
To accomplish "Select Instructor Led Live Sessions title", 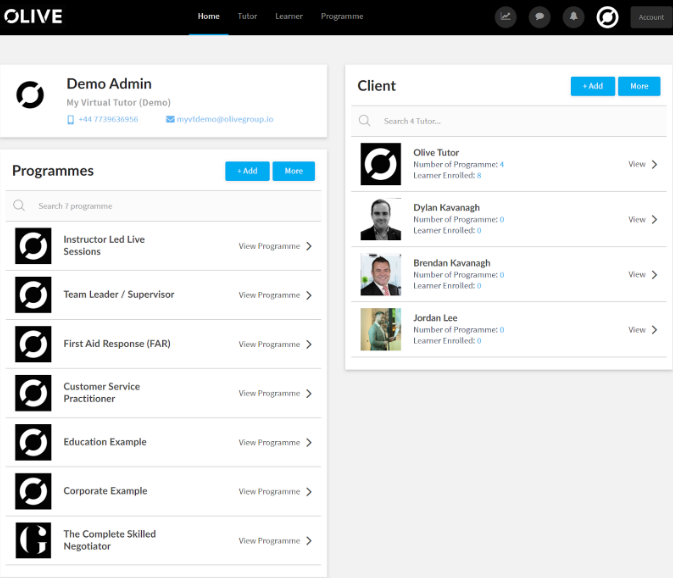I will pos(104,245).
